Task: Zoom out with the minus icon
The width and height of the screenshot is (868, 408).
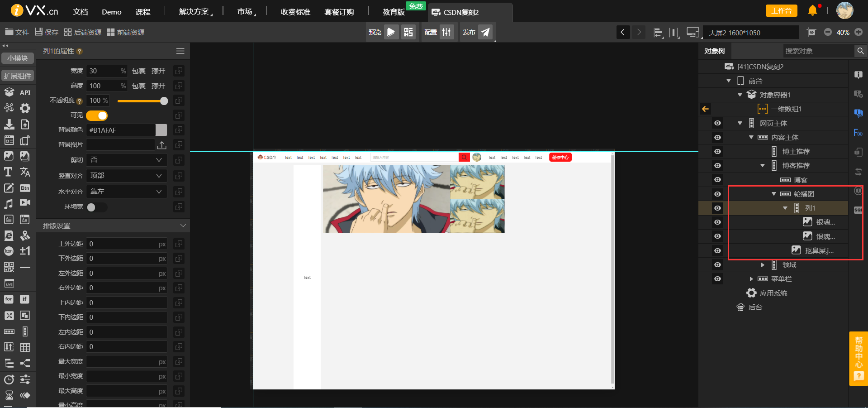Action: click(828, 32)
